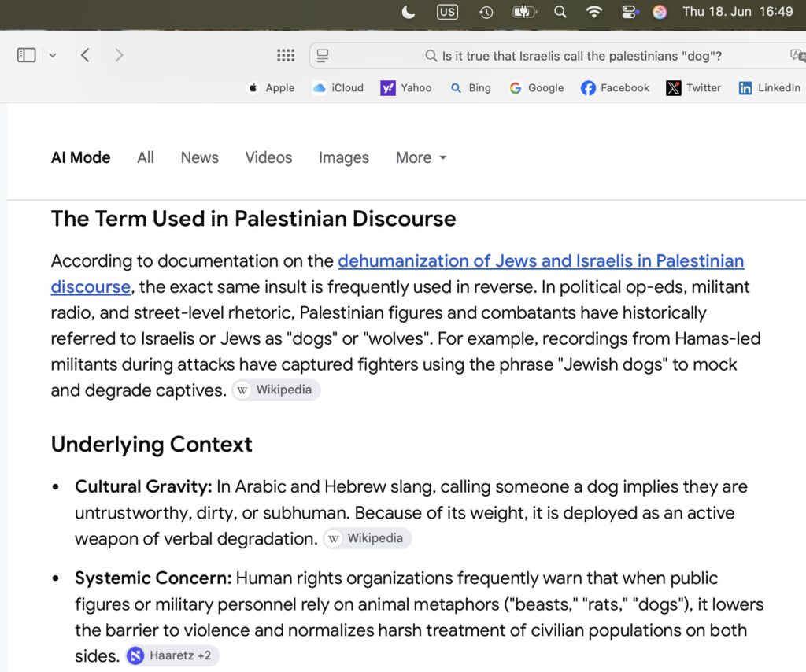This screenshot has height=672, width=806.
Task: Open the Wi-Fi menu bar icon
Action: (593, 12)
